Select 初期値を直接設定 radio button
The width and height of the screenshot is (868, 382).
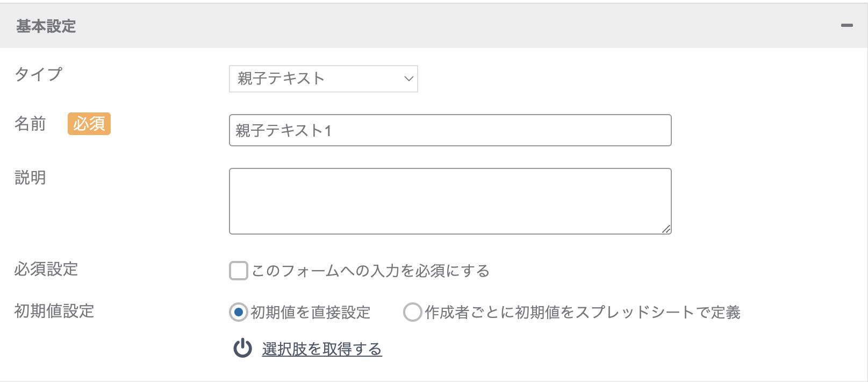[238, 312]
